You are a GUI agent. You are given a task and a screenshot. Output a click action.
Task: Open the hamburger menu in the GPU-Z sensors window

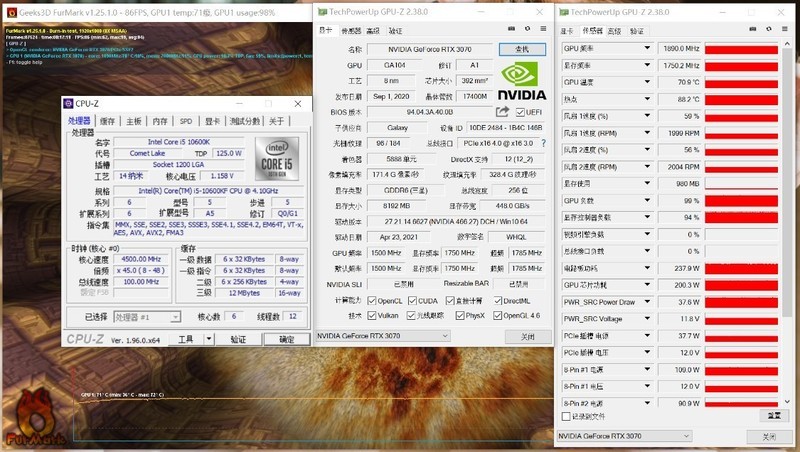click(785, 29)
